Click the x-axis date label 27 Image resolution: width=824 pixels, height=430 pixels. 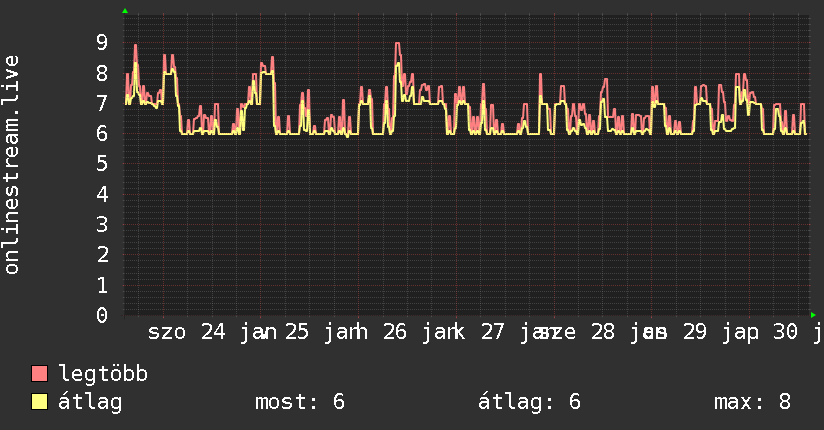[492, 332]
